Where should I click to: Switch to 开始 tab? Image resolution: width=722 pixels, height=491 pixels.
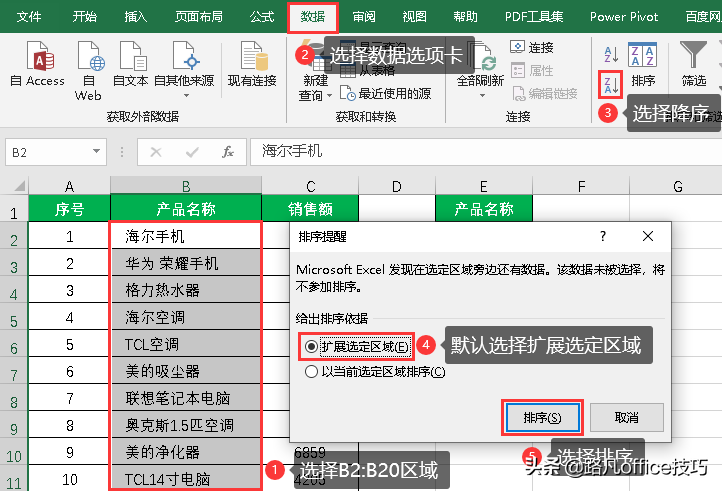(x=85, y=17)
